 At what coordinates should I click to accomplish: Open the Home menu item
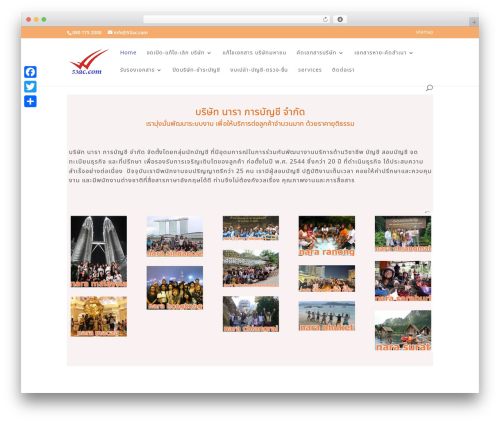128,53
